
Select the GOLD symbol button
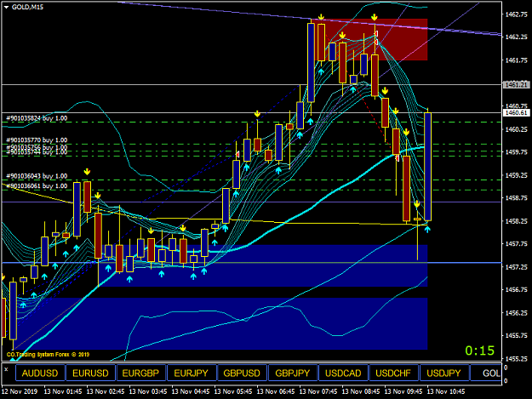pos(486,373)
